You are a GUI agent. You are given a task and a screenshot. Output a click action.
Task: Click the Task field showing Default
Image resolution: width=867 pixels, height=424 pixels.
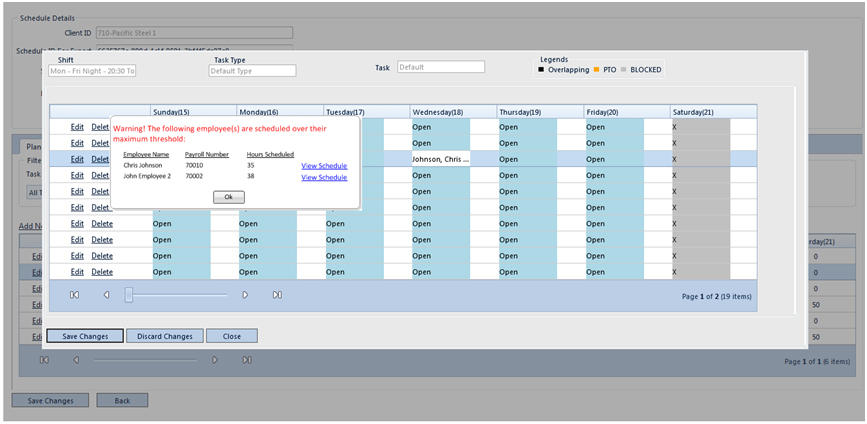441,67
